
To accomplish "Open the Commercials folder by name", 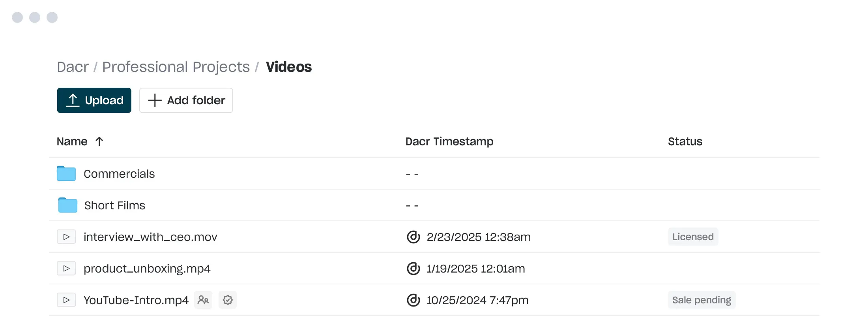I will (119, 174).
